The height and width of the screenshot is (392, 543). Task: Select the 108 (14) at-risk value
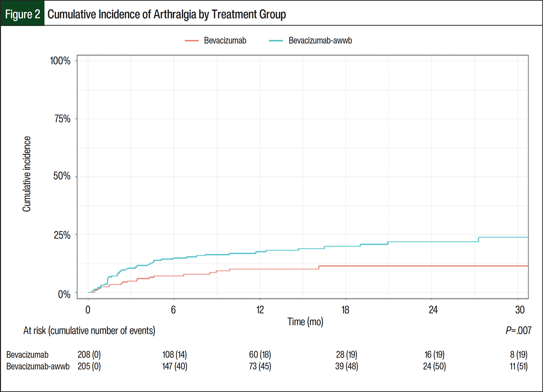coord(174,355)
